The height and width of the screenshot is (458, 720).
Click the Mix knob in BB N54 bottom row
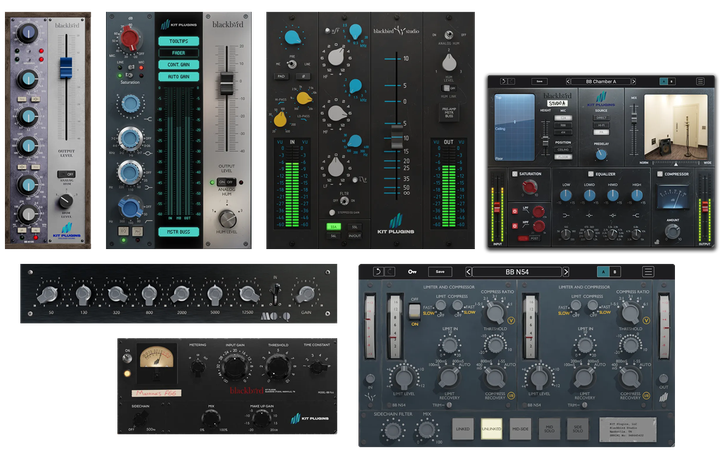pos(427,430)
